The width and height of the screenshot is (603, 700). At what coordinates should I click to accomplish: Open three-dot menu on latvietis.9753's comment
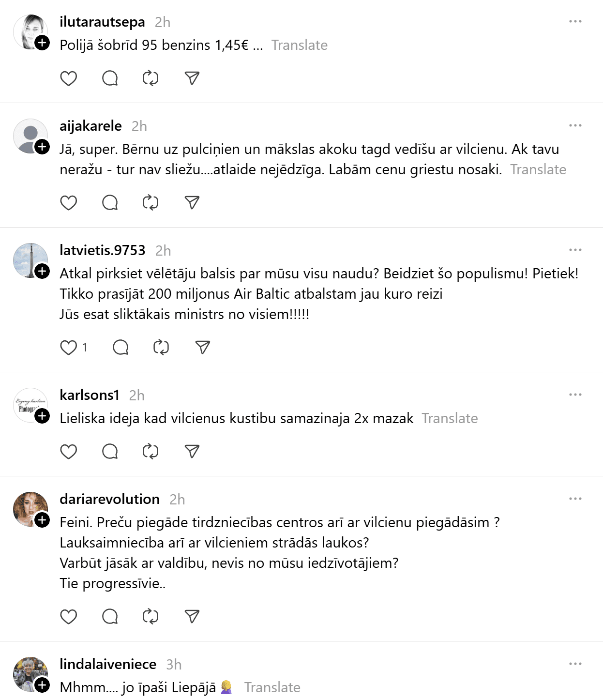(x=575, y=250)
